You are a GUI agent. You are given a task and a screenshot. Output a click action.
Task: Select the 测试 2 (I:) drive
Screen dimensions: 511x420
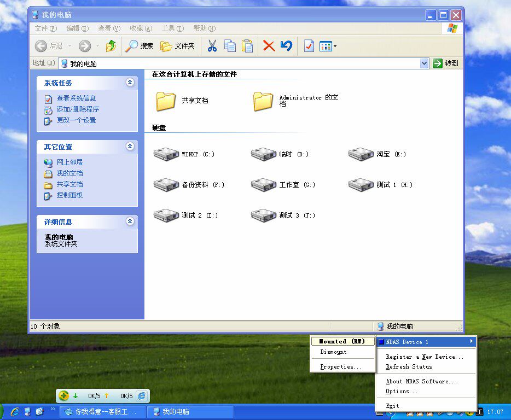[x=166, y=215]
